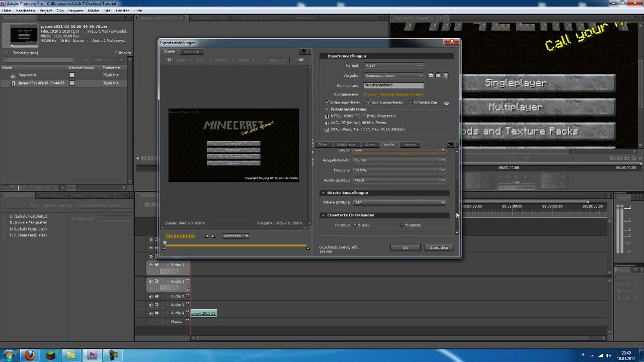Open Firefox from the taskbar
Viewport: 644px width, 362px height.
click(x=30, y=354)
